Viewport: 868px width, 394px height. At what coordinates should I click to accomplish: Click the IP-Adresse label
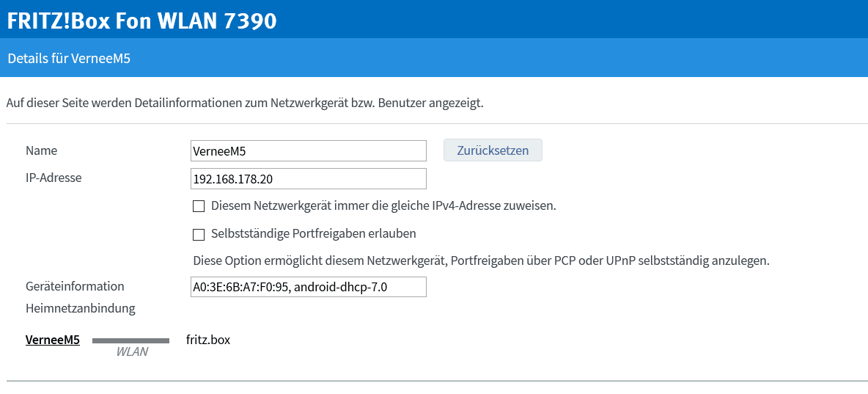54,178
